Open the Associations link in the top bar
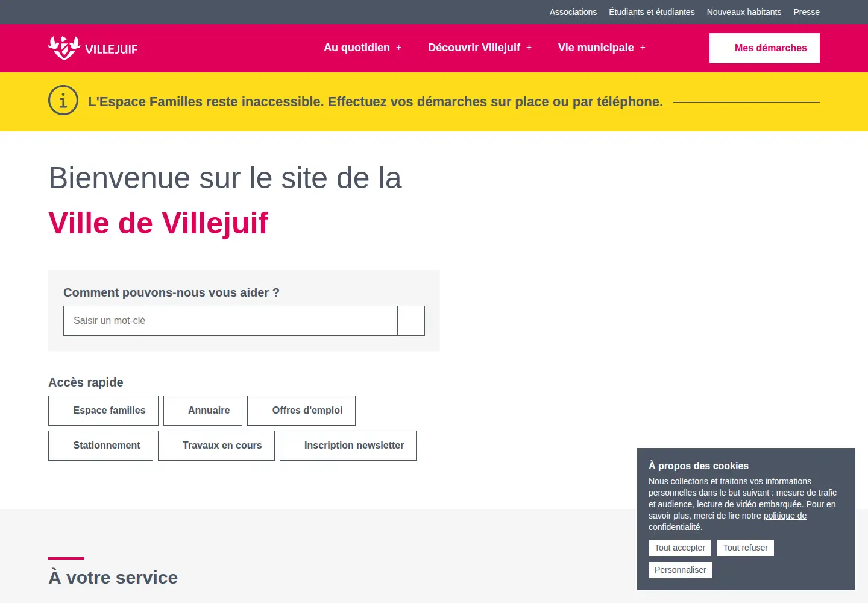 coord(573,12)
